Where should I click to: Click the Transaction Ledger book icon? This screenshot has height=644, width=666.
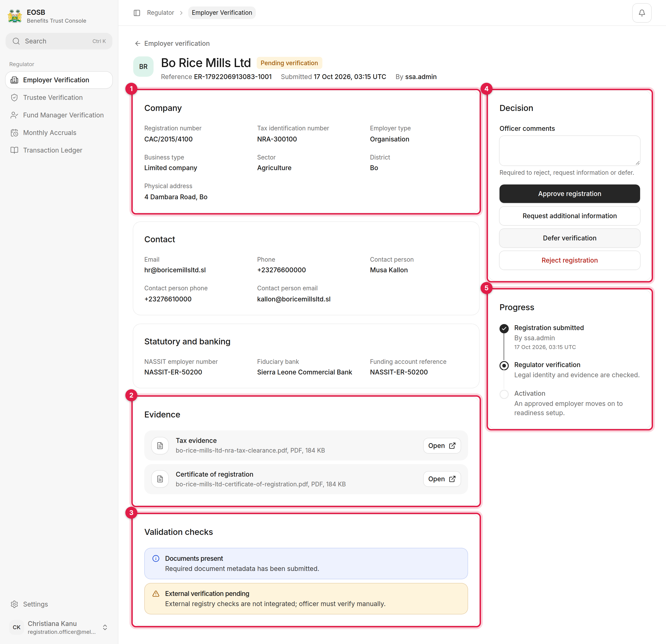[x=14, y=150]
